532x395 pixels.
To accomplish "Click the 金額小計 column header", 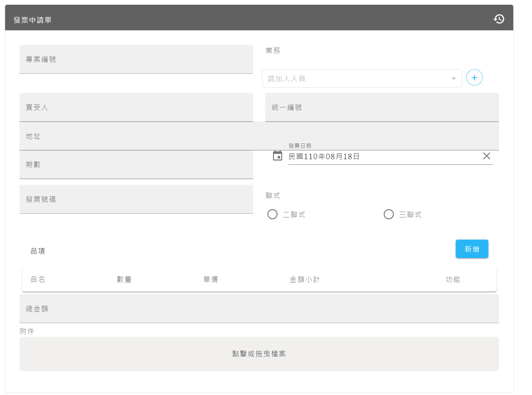I will [304, 279].
